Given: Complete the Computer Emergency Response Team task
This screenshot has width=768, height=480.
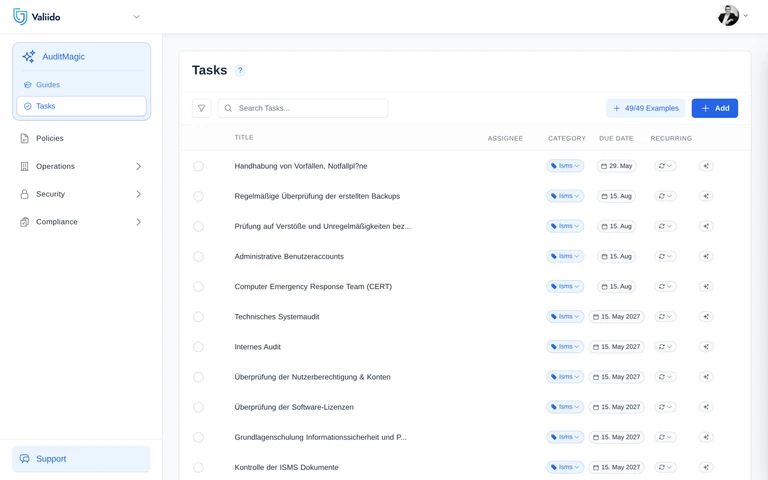Looking at the screenshot, I should [198, 287].
